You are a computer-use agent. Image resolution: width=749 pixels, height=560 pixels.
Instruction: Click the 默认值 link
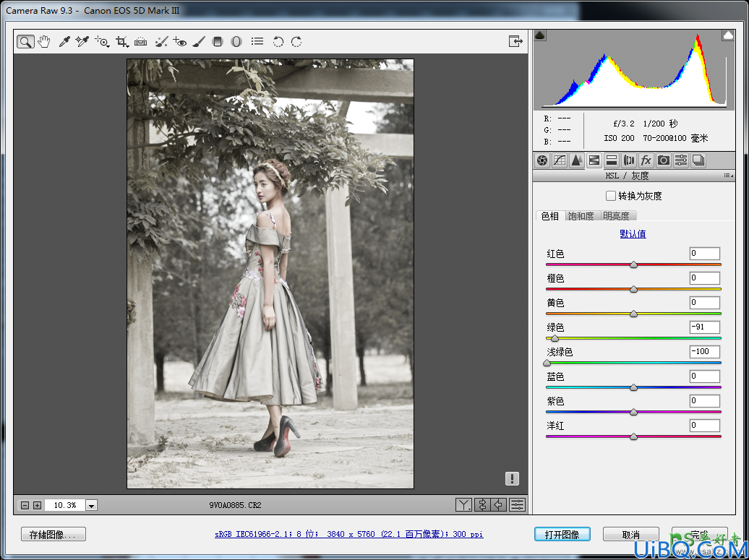[x=633, y=234]
